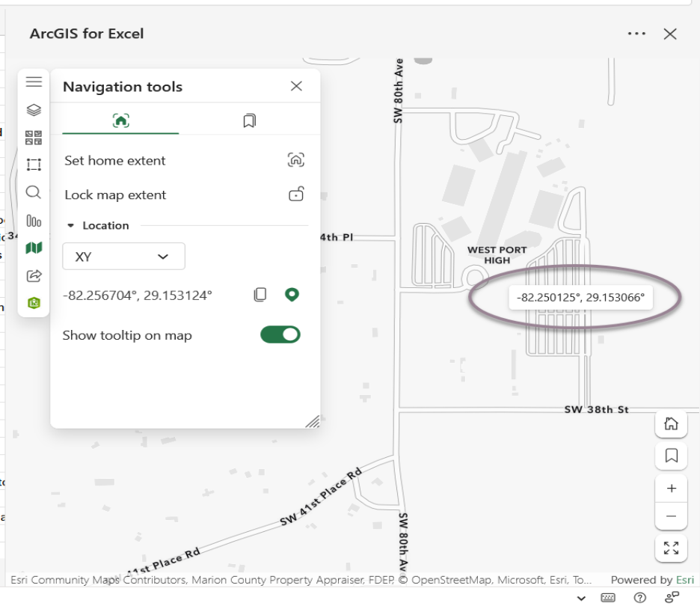Switch to the Bookmarks tab

click(x=250, y=120)
